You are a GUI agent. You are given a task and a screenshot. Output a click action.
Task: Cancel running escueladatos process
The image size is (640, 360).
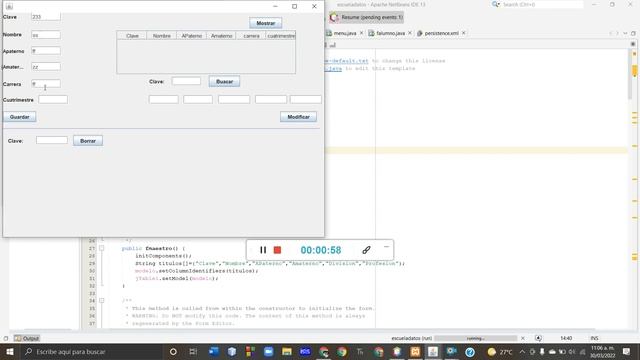click(x=523, y=338)
